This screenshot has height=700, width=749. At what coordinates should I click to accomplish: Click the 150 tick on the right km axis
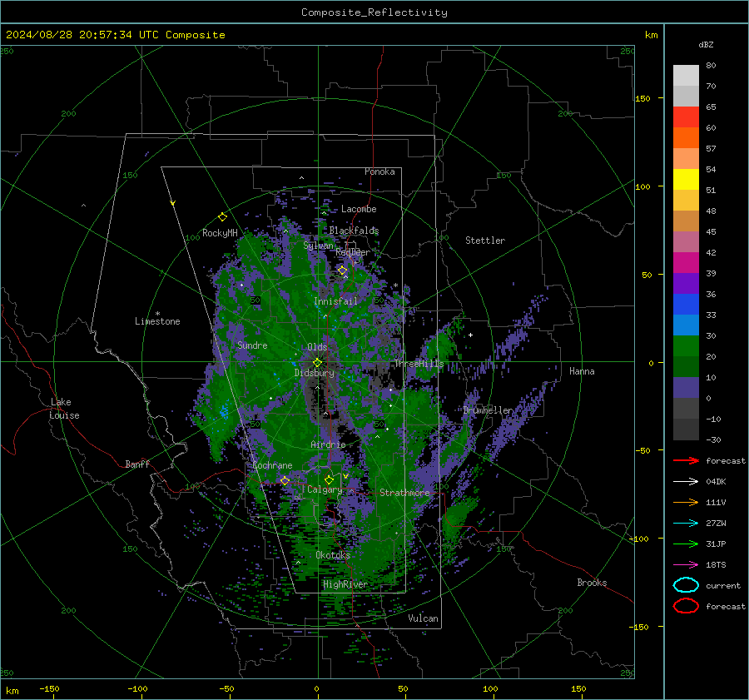(643, 98)
